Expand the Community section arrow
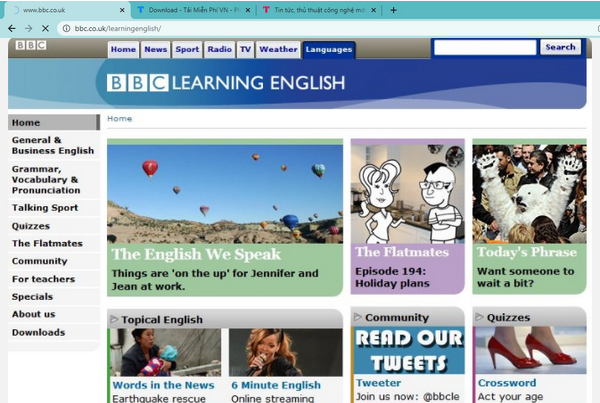 (x=358, y=317)
